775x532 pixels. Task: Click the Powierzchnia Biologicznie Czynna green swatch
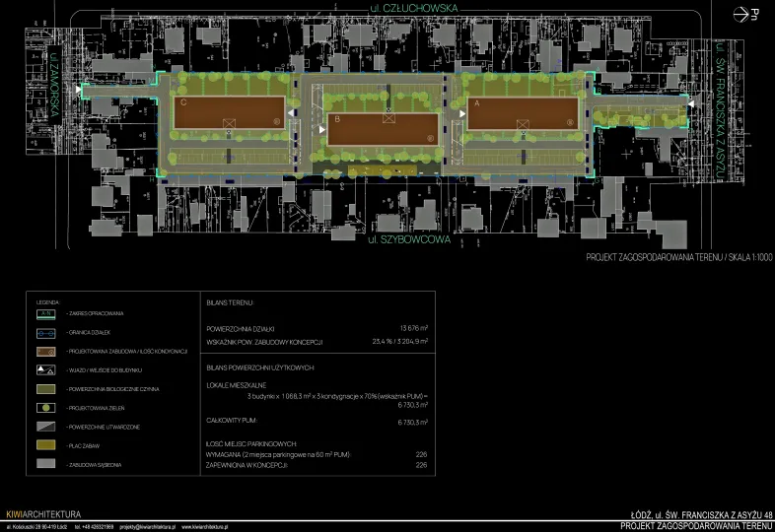coord(45,388)
